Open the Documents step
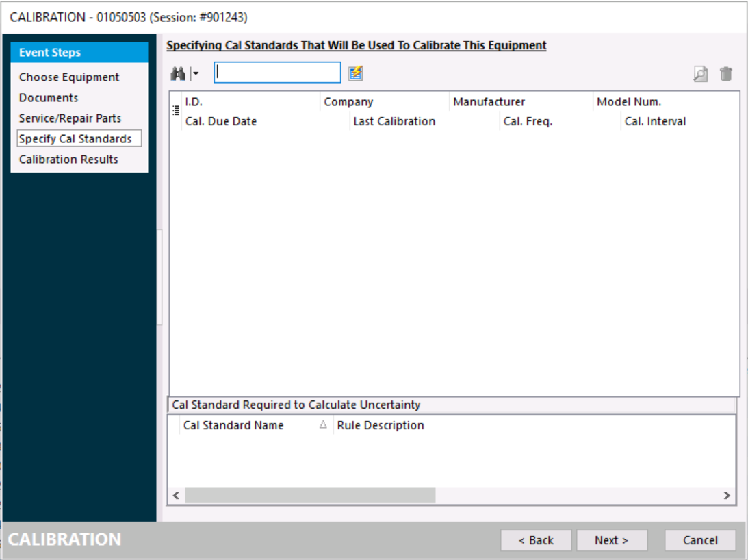The image size is (748, 560). coord(49,98)
